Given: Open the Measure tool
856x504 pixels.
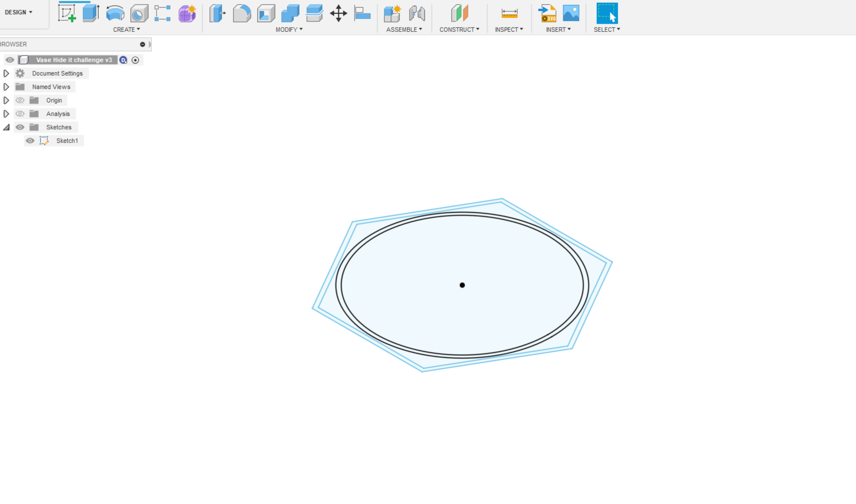Looking at the screenshot, I should 509,13.
